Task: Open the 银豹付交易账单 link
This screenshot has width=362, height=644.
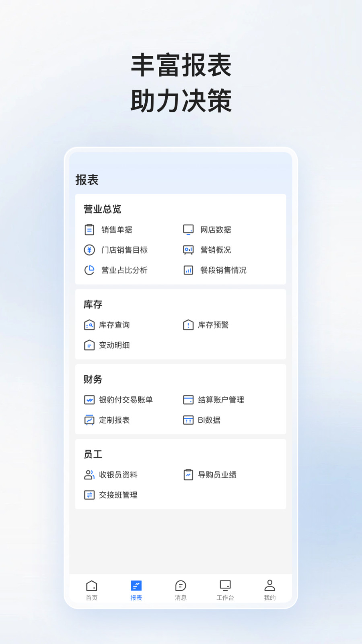Action: (x=125, y=400)
